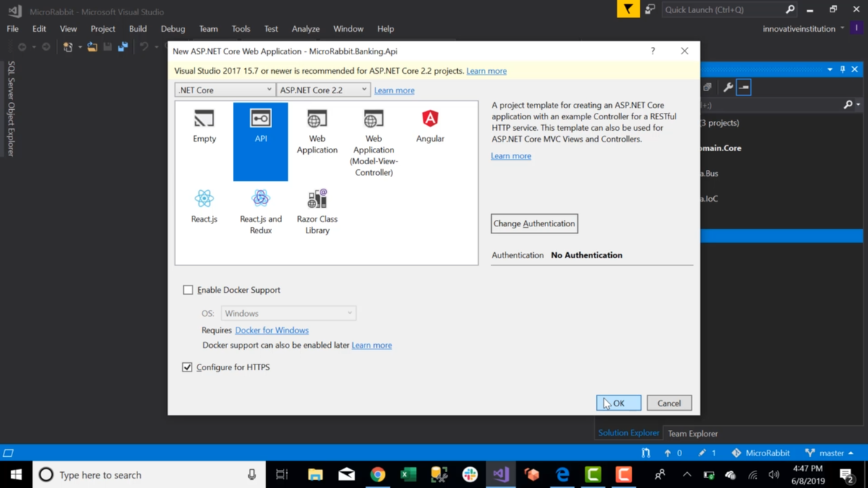Show hidden system tray icons

(x=686, y=475)
